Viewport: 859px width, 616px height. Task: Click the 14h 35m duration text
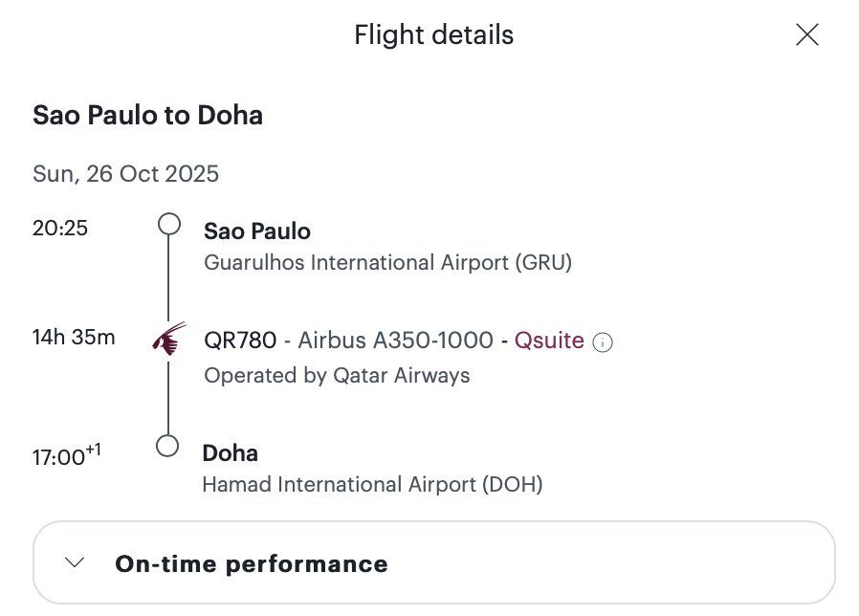(74, 337)
